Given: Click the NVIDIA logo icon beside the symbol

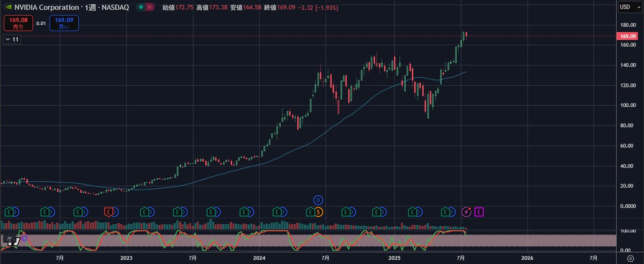Looking at the screenshot, I should click(x=8, y=7).
